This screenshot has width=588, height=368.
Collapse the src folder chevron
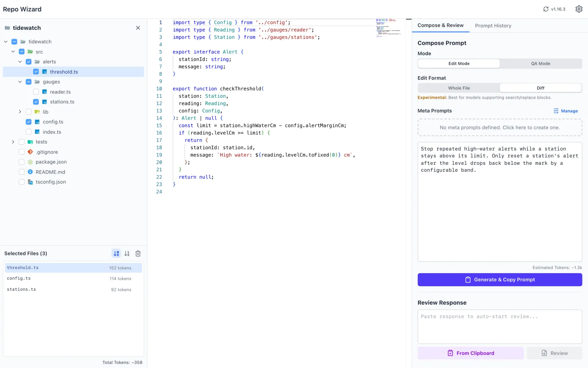coord(13,52)
